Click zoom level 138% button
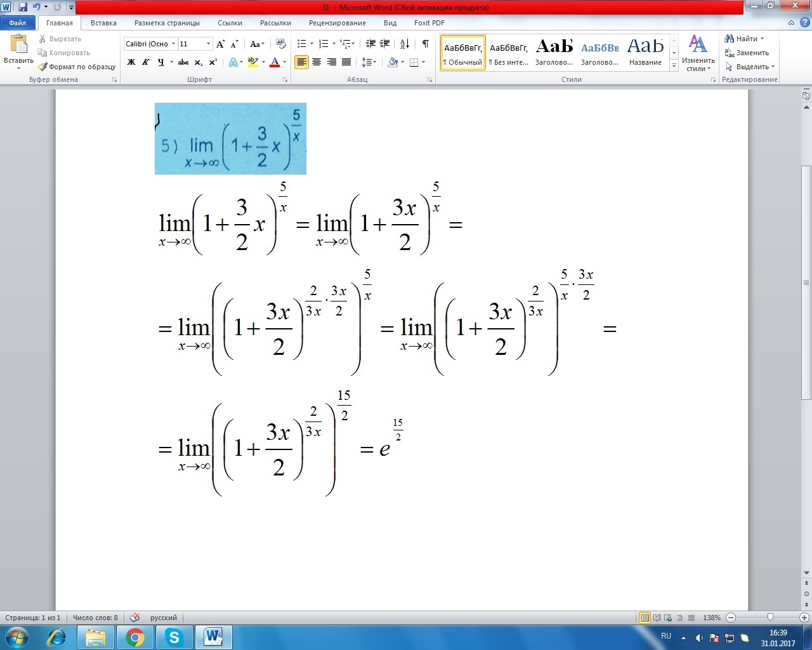Screen dimensions: 812x650 click(712, 618)
